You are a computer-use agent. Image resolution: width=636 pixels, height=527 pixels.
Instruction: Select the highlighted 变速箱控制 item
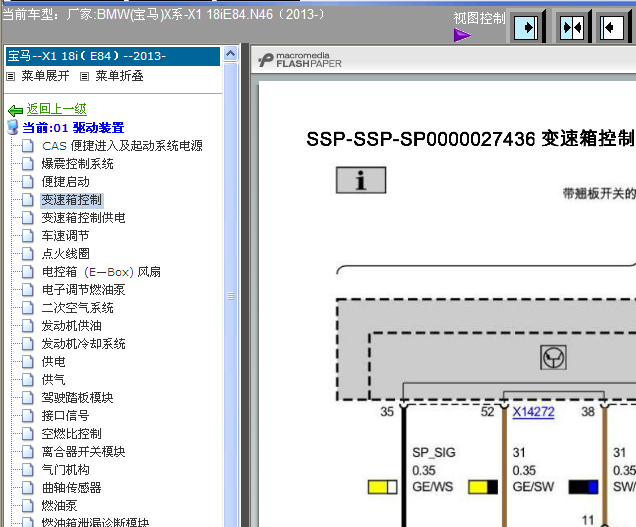click(x=72, y=200)
